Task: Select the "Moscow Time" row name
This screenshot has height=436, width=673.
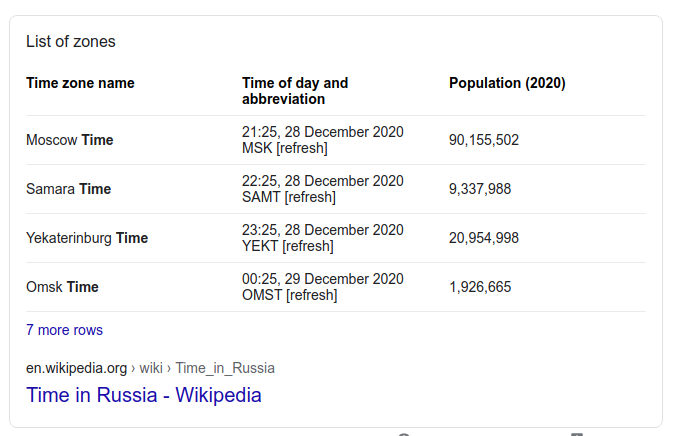Action: [x=69, y=140]
